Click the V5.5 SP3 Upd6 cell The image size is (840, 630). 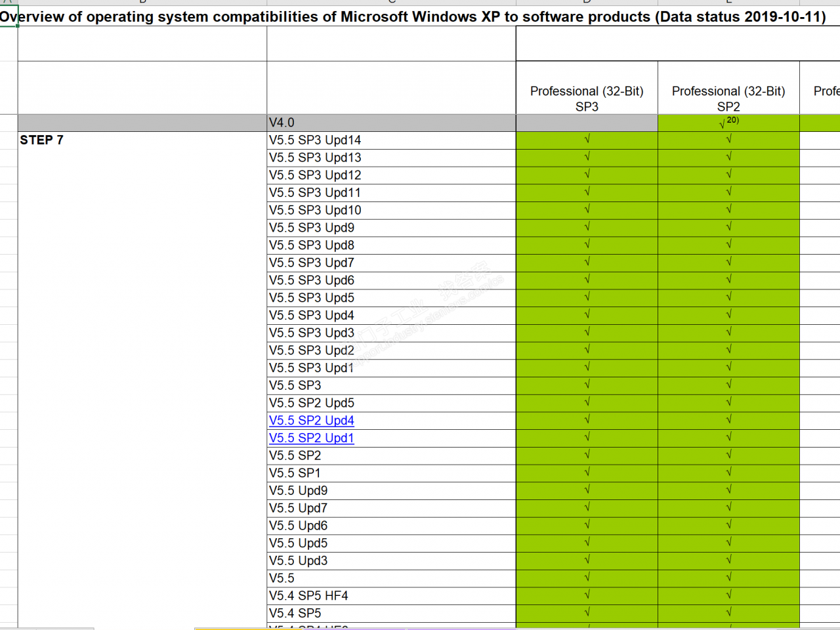391,280
